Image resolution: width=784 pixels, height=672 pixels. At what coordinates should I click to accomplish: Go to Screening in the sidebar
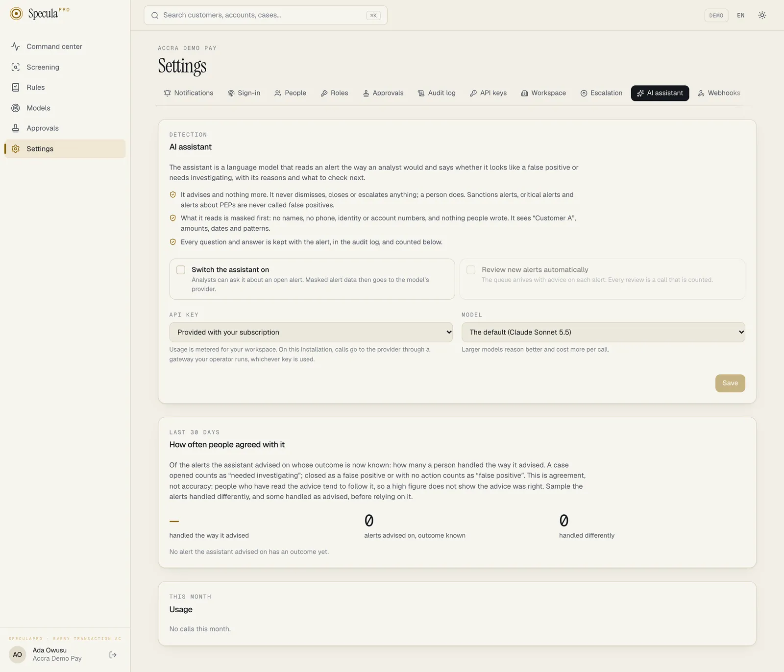[x=65, y=67]
